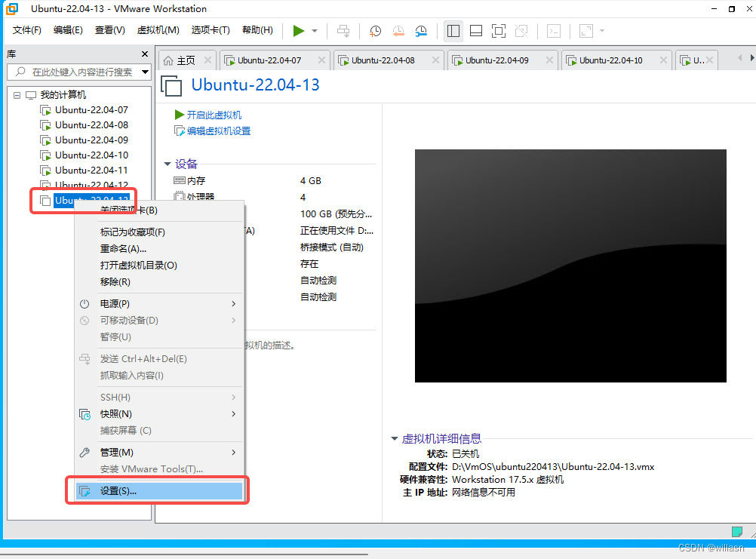Collapse the 虚拟机详细信息 section
The width and height of the screenshot is (756, 559).
394,438
